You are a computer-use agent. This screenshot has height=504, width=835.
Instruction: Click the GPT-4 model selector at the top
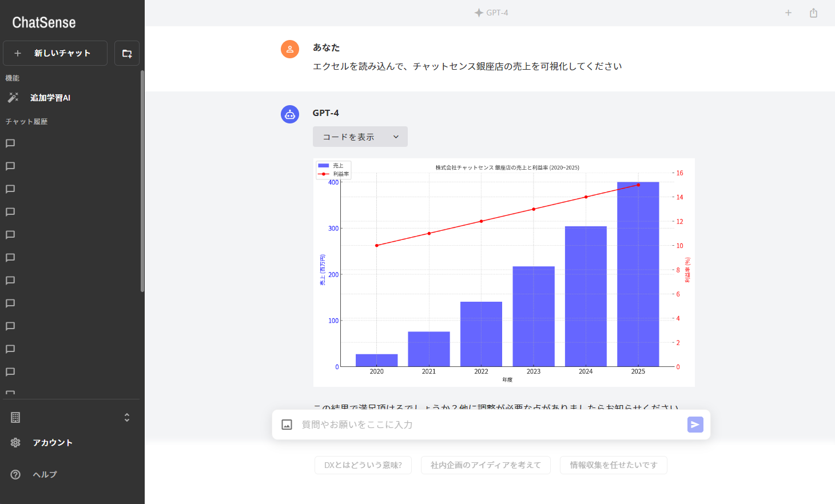point(491,12)
